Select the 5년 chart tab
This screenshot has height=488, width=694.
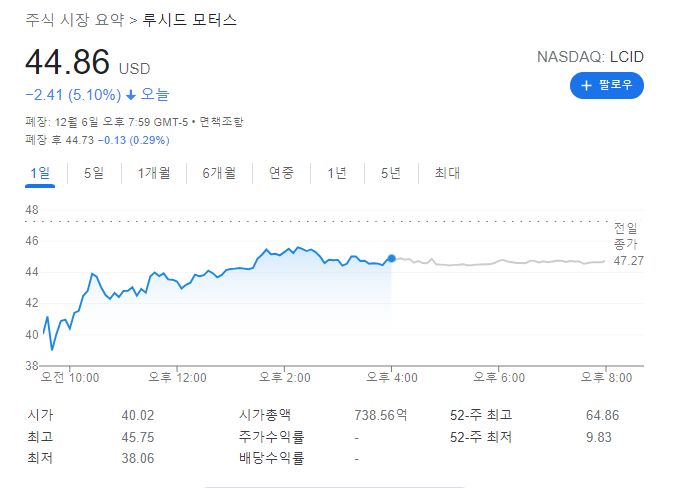(391, 173)
